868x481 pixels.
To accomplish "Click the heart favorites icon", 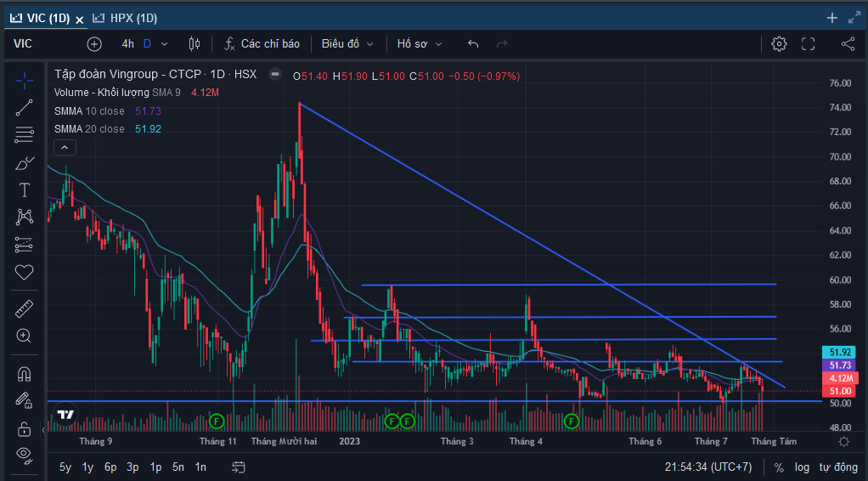I will [x=25, y=272].
